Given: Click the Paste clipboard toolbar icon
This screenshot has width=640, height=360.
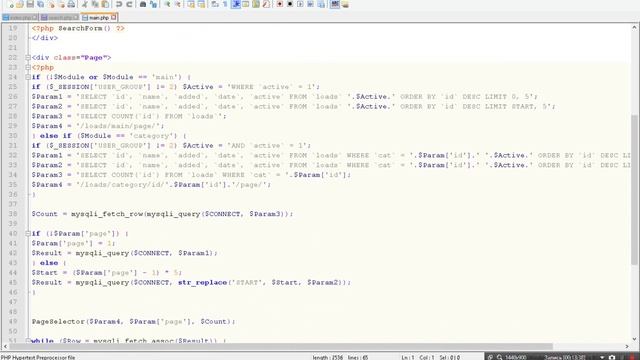Looking at the screenshot, I should click(x=105, y=4).
